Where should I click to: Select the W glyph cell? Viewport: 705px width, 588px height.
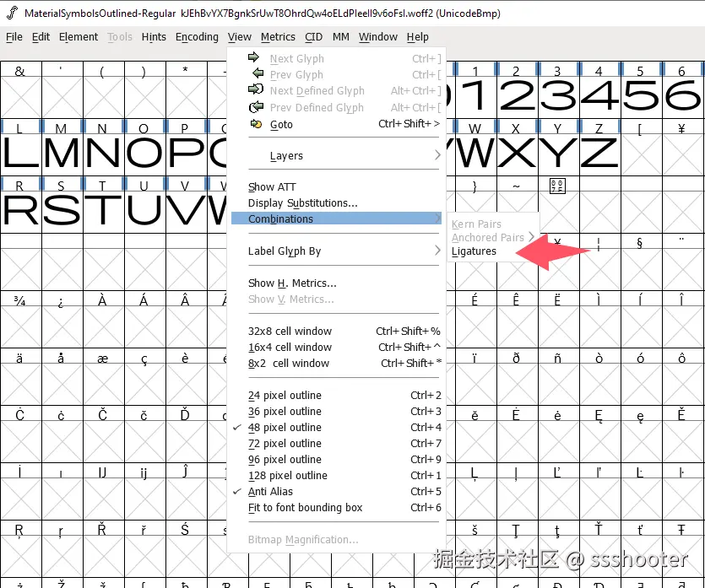pos(475,152)
